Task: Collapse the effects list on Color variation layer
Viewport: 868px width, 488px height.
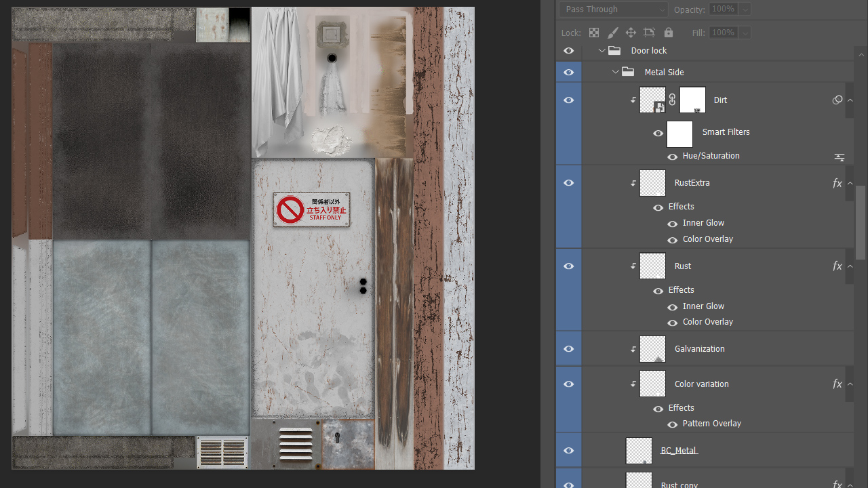Action: click(x=850, y=384)
